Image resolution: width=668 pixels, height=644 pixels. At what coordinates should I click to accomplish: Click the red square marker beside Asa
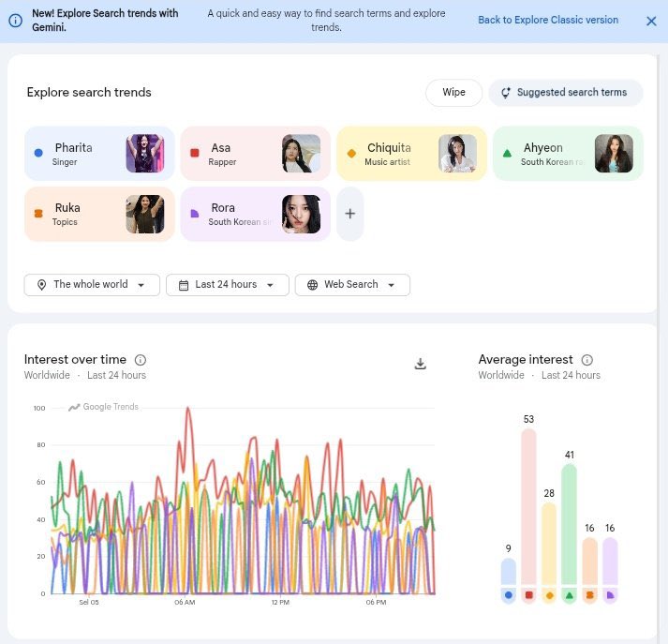(x=195, y=153)
